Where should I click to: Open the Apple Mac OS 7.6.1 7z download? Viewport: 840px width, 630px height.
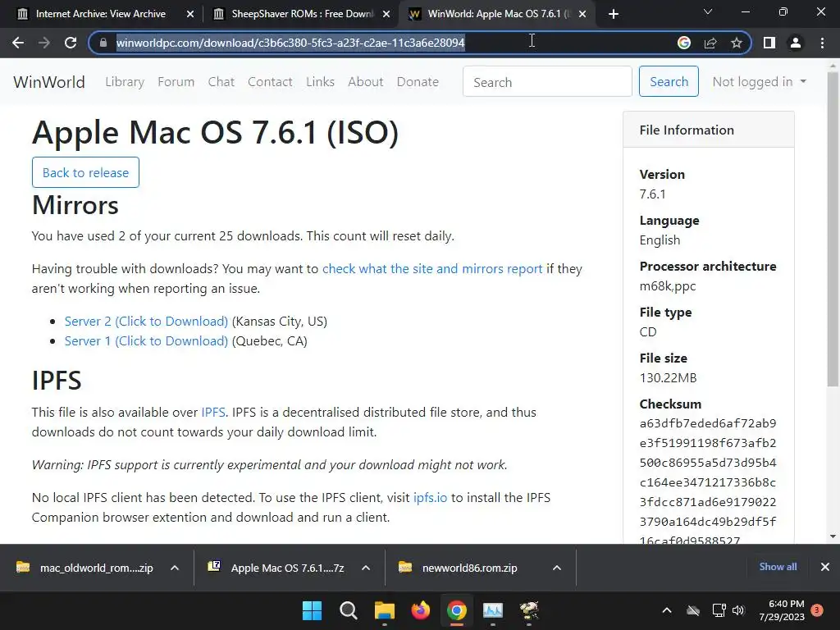[277, 568]
